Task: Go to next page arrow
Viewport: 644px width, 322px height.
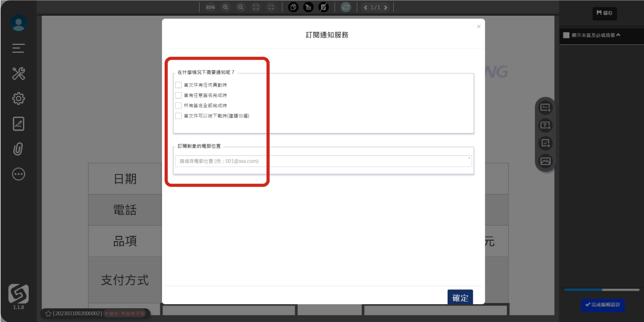Action: (x=386, y=8)
